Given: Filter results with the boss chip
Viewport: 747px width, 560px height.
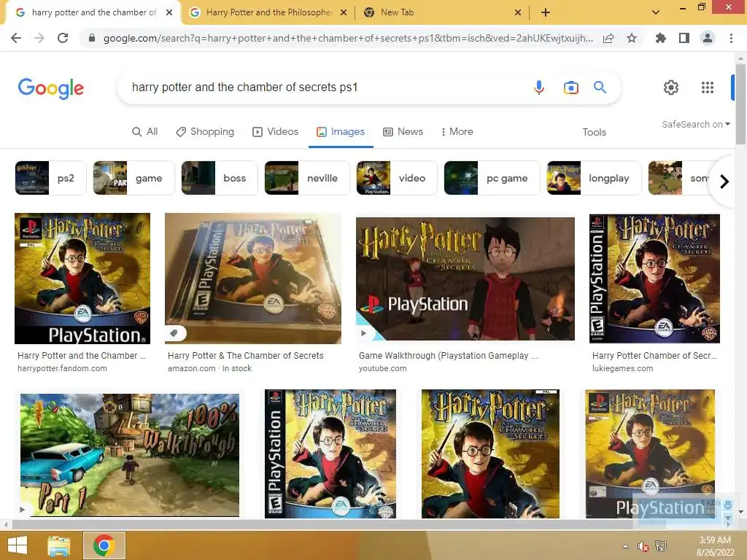Looking at the screenshot, I should point(220,178).
